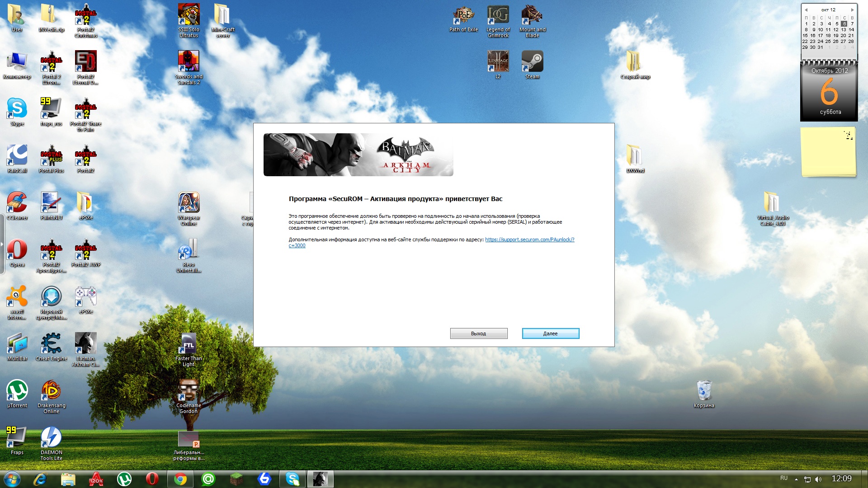Select the Path of Exile shortcut
Screen dimensions: 868x488
point(463,15)
